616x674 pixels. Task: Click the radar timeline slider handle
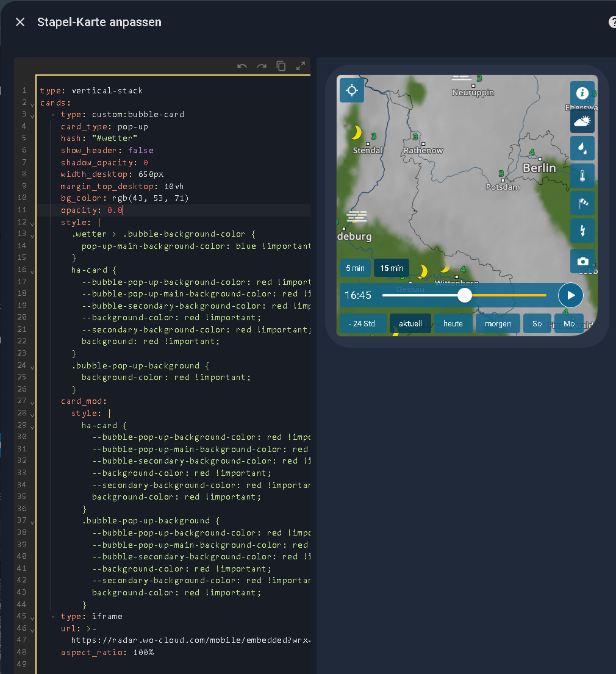[465, 295]
